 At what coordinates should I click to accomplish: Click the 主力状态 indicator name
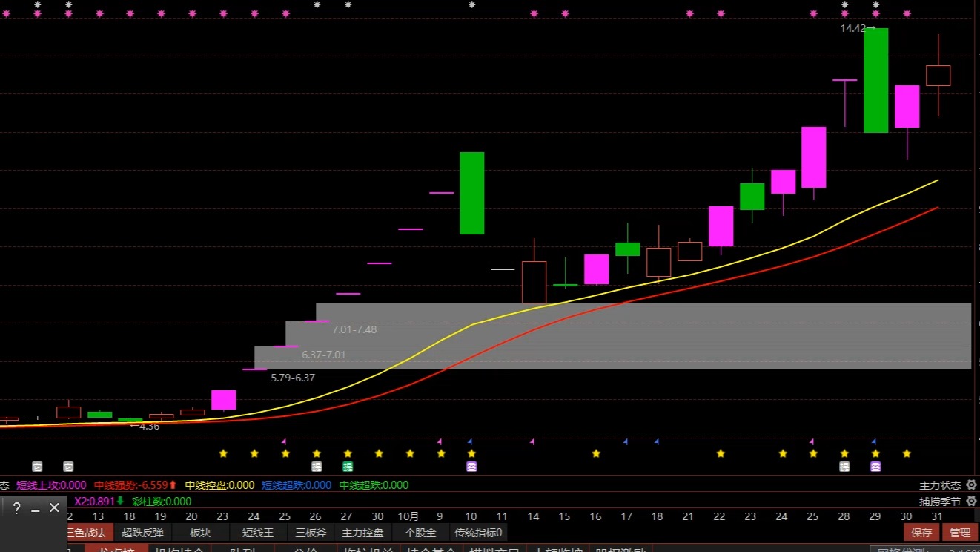click(x=940, y=485)
